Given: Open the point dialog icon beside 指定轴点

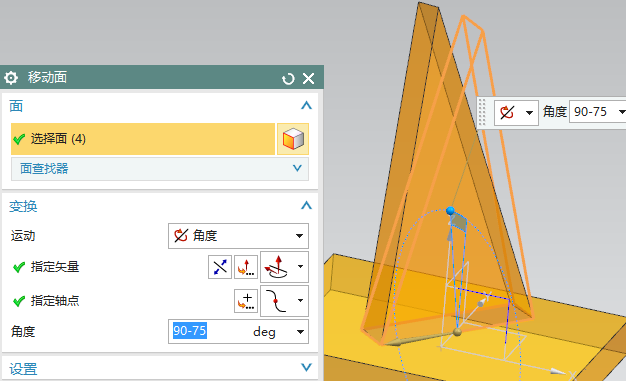Looking at the screenshot, I should pos(246,301).
